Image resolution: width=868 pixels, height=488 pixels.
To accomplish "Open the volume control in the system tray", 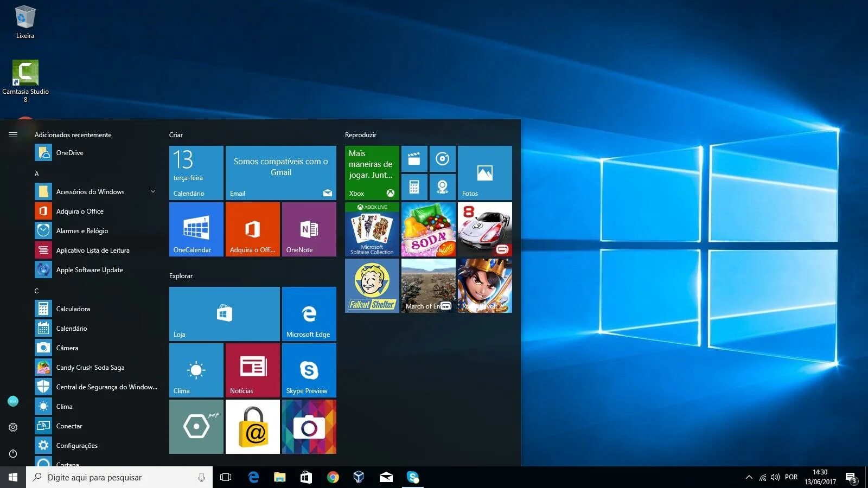I will tap(775, 478).
